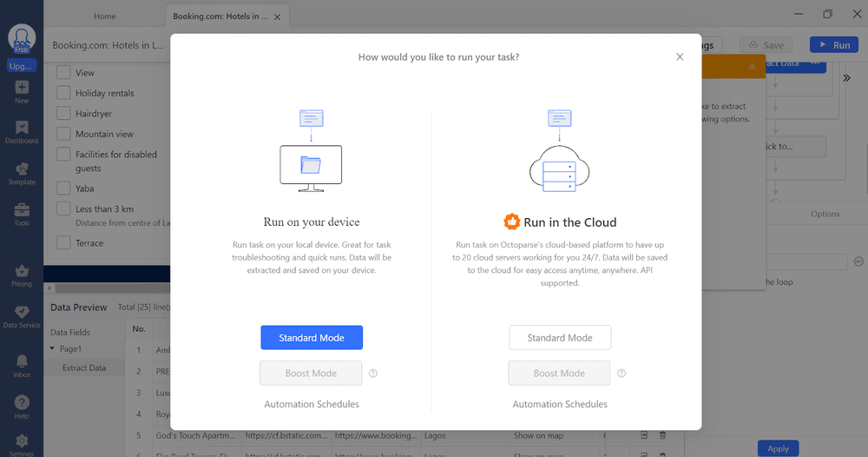
Task: Close the Booking.com Hotels tab
Action: 278,17
